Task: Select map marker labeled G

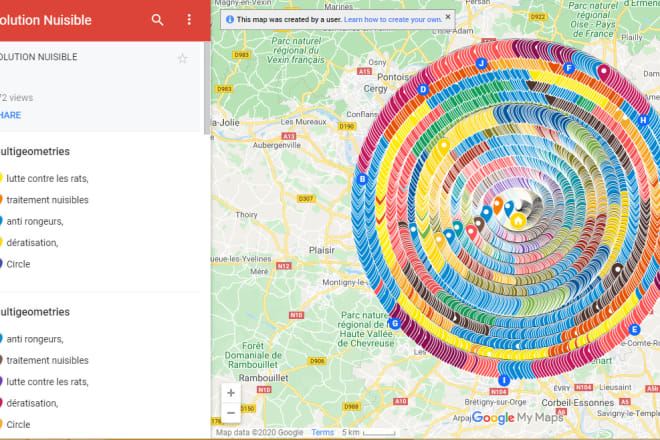Action: click(x=394, y=323)
